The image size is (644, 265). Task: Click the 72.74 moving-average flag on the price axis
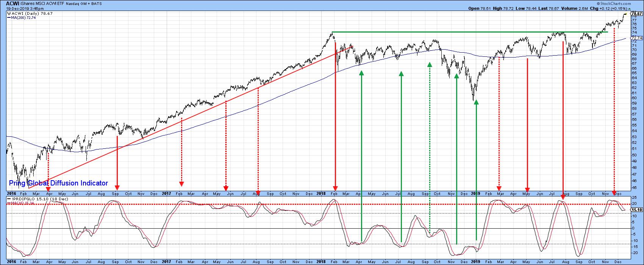point(637,38)
